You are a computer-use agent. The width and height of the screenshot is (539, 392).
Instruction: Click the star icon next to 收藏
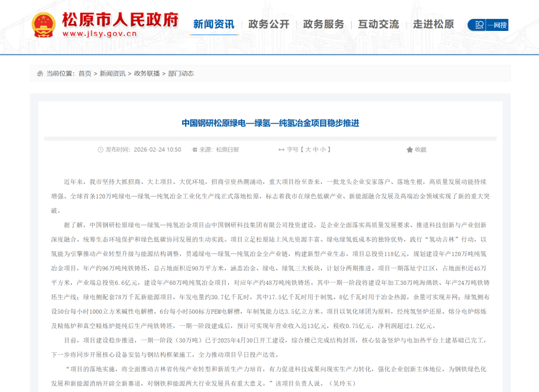pyautogui.click(x=409, y=149)
